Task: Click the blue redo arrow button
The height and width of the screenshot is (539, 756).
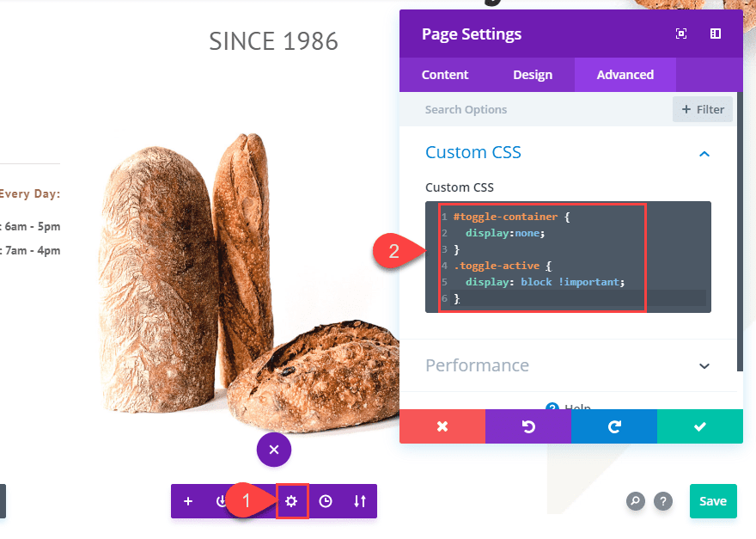Action: point(613,426)
